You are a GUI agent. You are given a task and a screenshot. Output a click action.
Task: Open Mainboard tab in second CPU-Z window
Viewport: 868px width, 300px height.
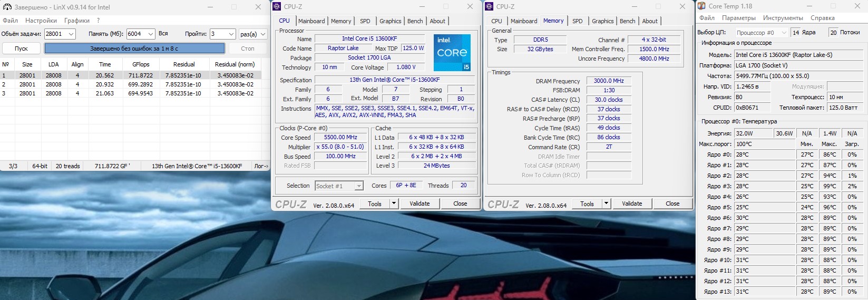(x=524, y=21)
